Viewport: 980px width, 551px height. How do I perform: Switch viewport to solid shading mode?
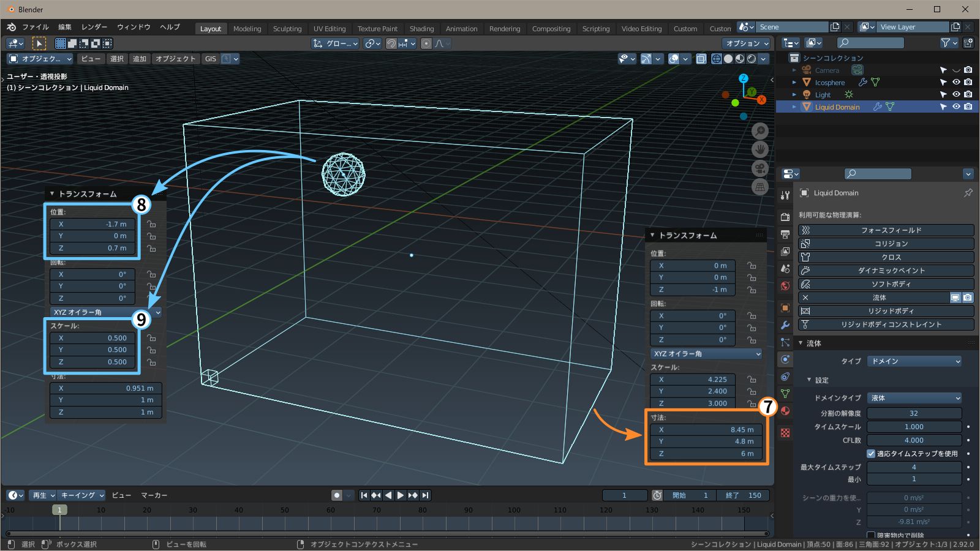728,59
